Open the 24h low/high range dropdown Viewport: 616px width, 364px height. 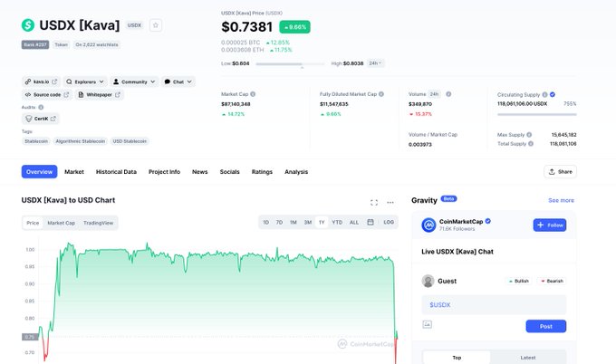click(x=375, y=63)
